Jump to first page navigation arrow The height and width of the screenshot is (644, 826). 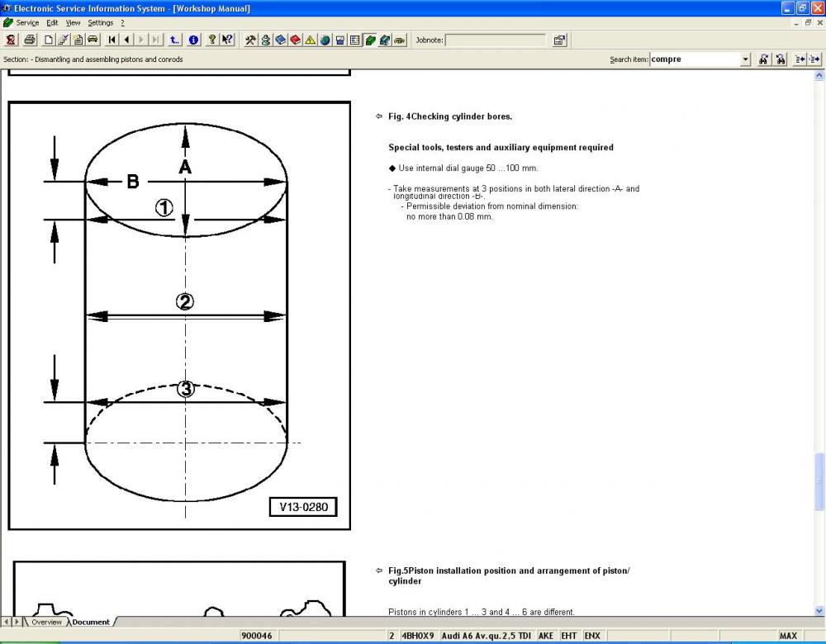pyautogui.click(x=112, y=40)
